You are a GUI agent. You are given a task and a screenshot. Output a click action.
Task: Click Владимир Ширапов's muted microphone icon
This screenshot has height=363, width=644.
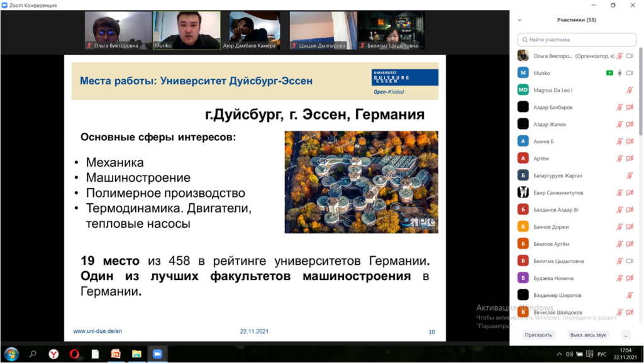(x=630, y=295)
